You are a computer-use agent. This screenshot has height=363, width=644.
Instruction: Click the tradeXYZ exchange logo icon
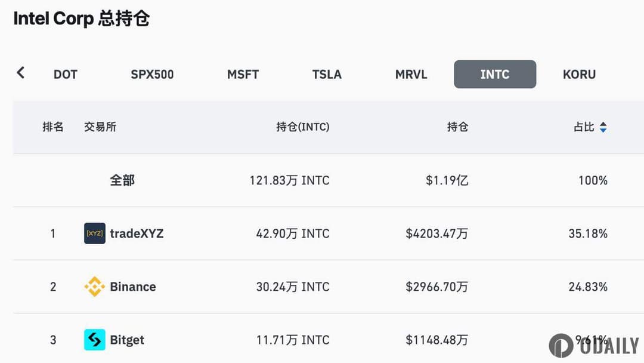coord(94,233)
